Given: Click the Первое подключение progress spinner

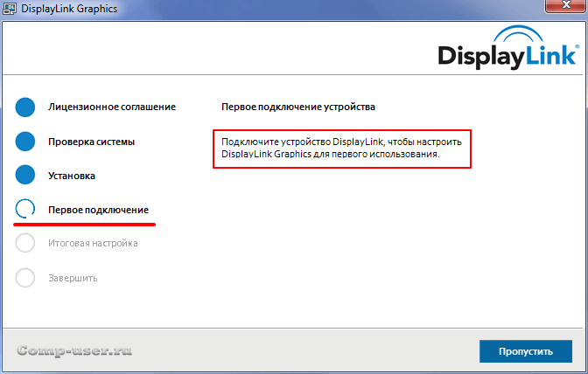Looking at the screenshot, I should coord(25,209).
